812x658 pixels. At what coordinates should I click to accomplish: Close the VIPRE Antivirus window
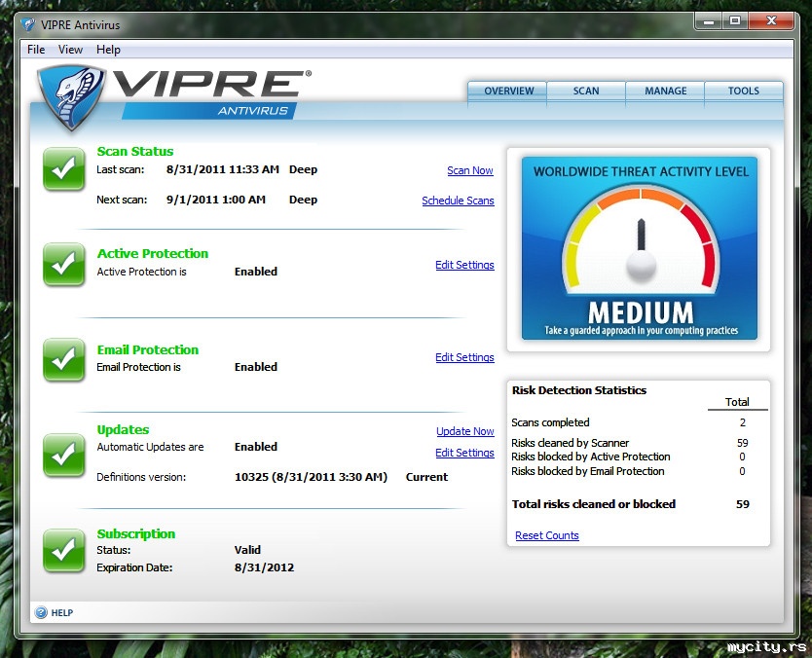pos(771,21)
